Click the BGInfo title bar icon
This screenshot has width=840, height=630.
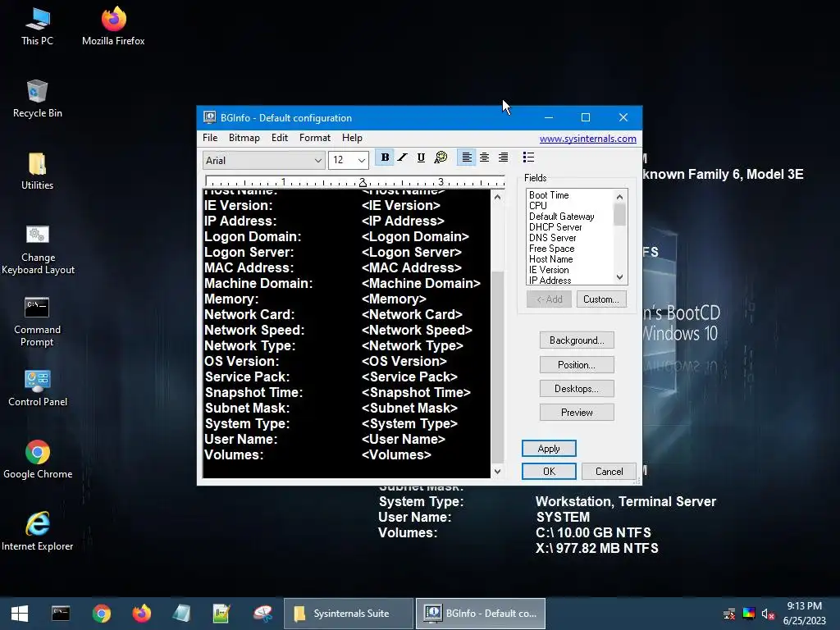point(209,117)
